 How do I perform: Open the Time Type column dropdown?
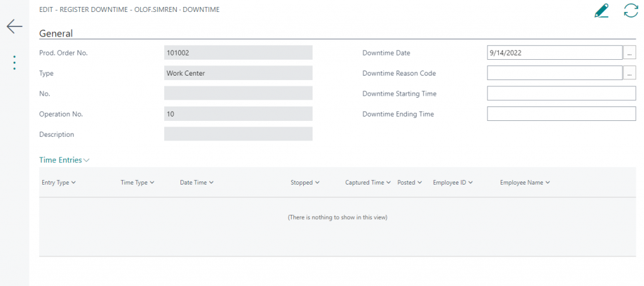pos(137,183)
